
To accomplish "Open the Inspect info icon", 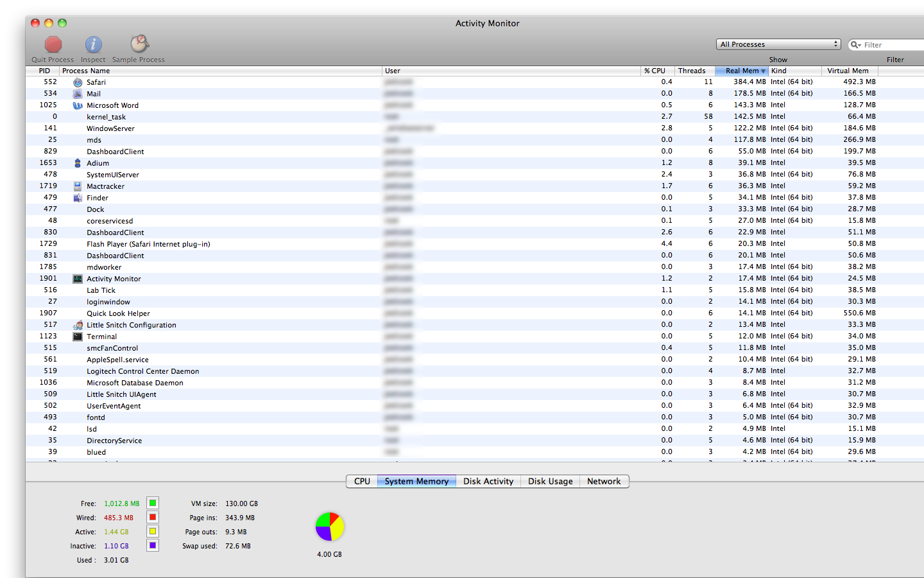I will tap(94, 44).
